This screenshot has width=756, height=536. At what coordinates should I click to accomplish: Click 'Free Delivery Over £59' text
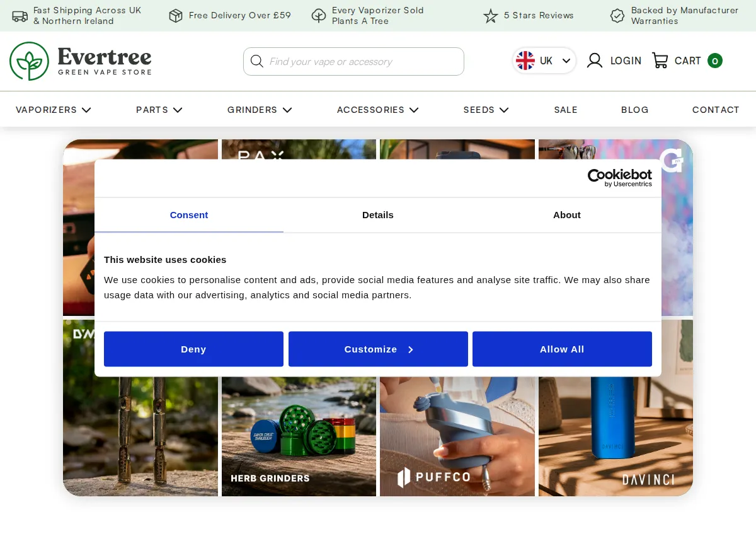[x=240, y=15]
